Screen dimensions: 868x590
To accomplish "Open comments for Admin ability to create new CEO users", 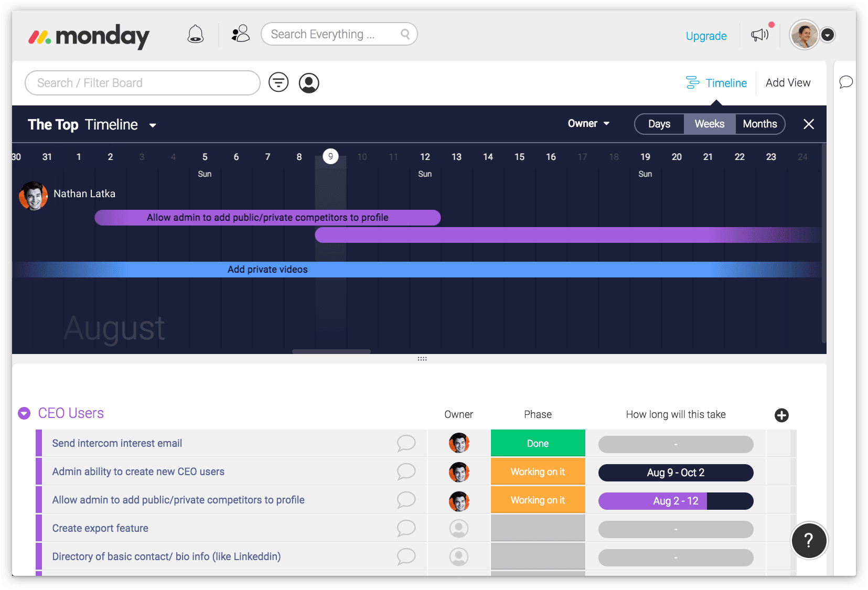I will (406, 471).
